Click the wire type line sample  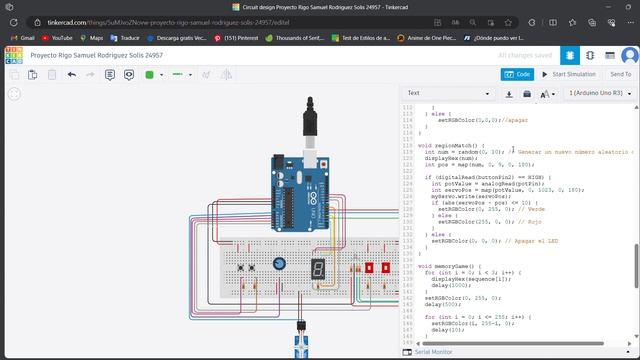point(178,74)
